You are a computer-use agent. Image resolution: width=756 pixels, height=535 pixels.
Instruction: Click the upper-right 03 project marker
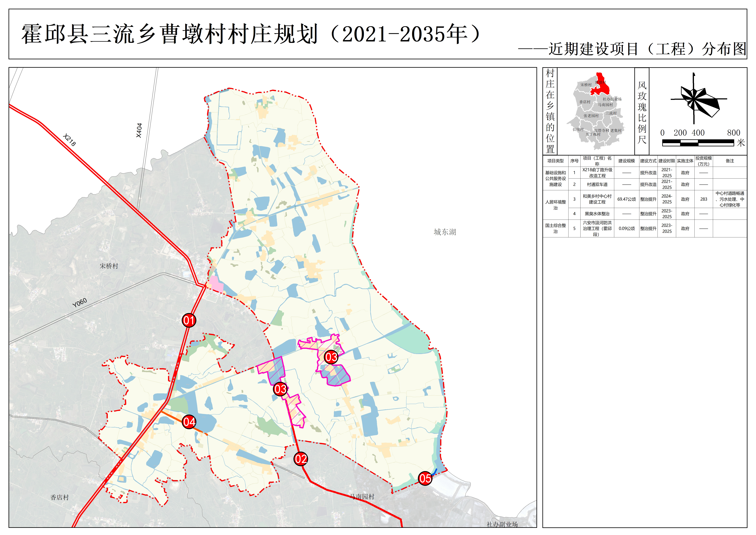[x=331, y=357]
